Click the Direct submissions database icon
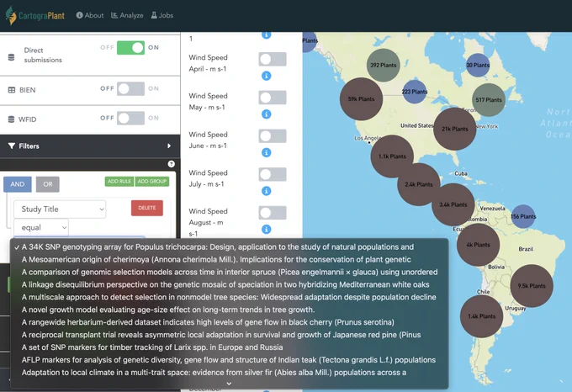Screen dimensions: 572x392 (x=11, y=57)
